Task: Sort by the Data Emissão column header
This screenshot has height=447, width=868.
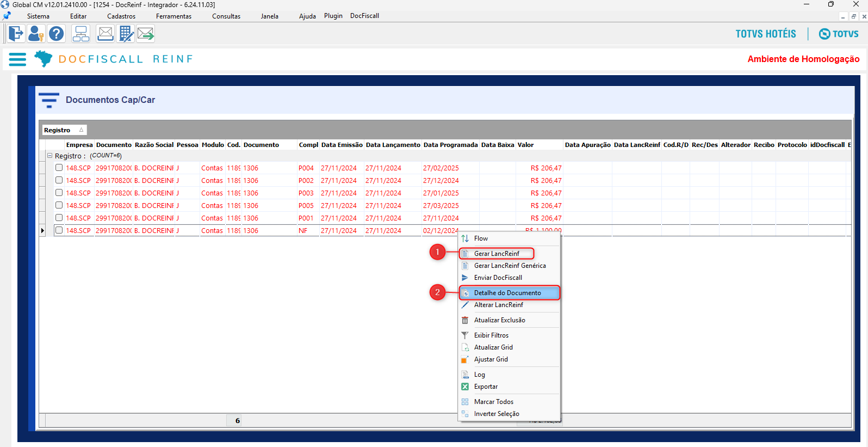Action: (342, 145)
